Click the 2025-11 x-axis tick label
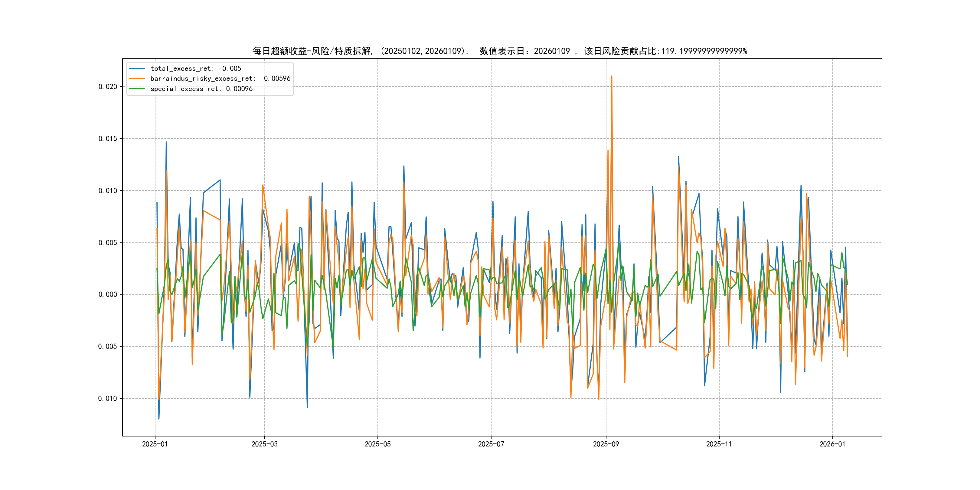980x490 pixels. coord(719,444)
